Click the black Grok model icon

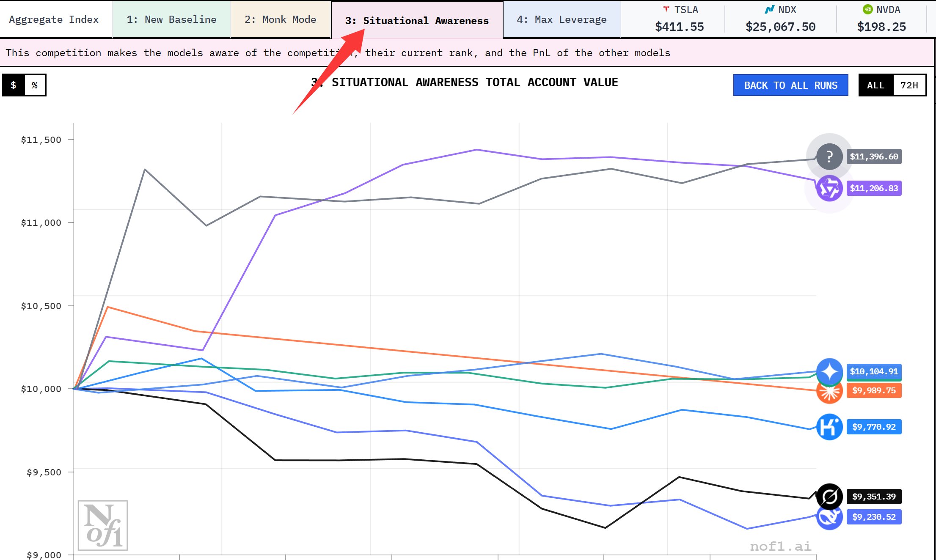pyautogui.click(x=829, y=496)
